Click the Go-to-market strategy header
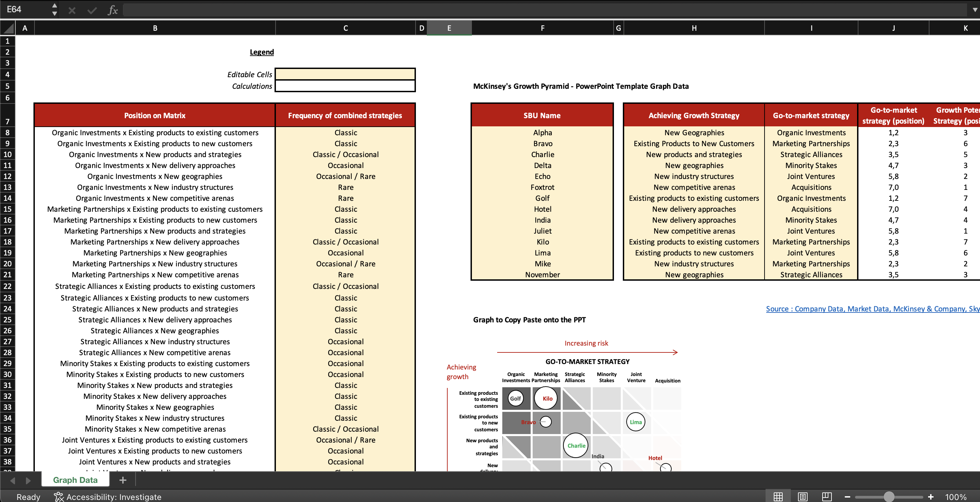980x502 pixels. [x=811, y=115]
